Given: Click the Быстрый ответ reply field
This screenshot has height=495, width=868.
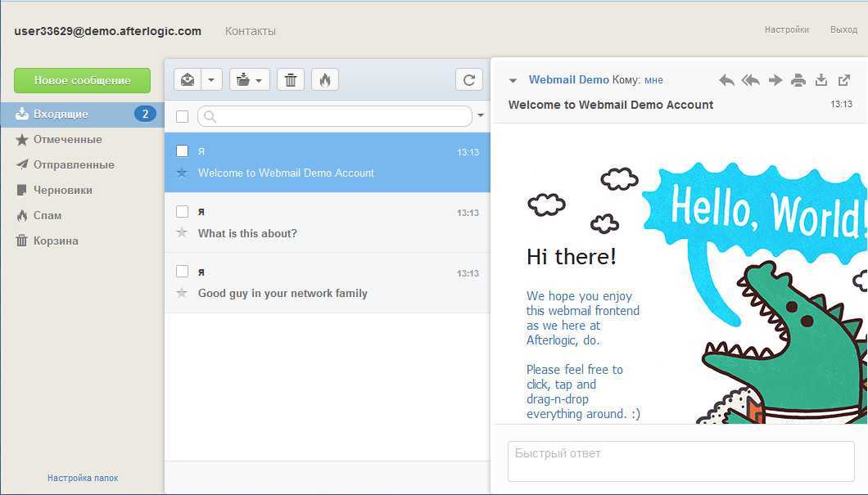Looking at the screenshot, I should tap(680, 461).
